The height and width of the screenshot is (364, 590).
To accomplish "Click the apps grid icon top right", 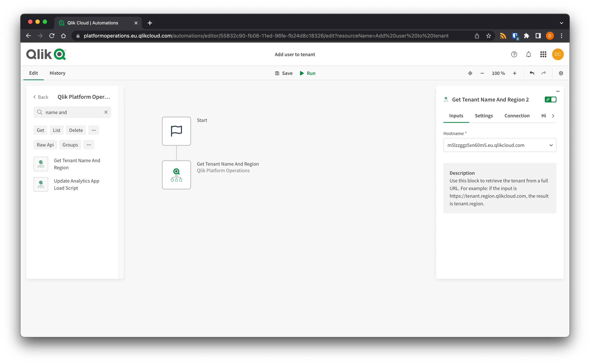I will coord(543,54).
